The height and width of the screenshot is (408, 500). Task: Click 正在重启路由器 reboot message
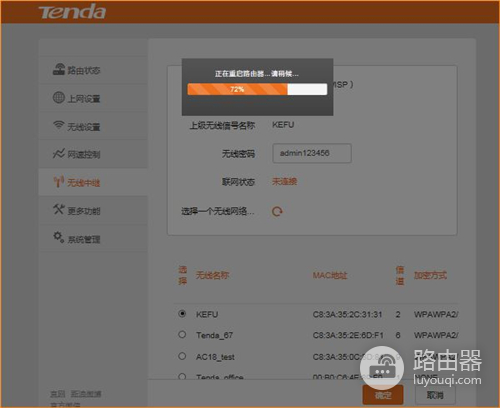(257, 74)
